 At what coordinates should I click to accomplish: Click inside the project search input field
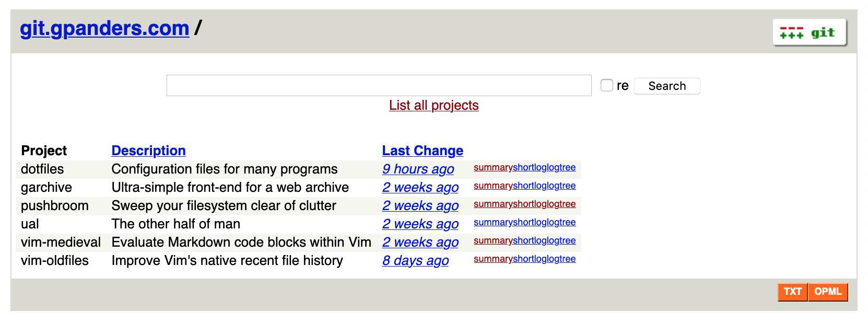tap(378, 85)
